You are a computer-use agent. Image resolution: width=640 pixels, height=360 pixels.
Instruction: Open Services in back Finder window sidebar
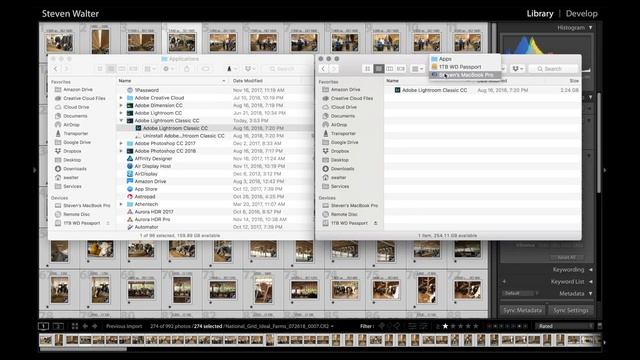(72, 187)
